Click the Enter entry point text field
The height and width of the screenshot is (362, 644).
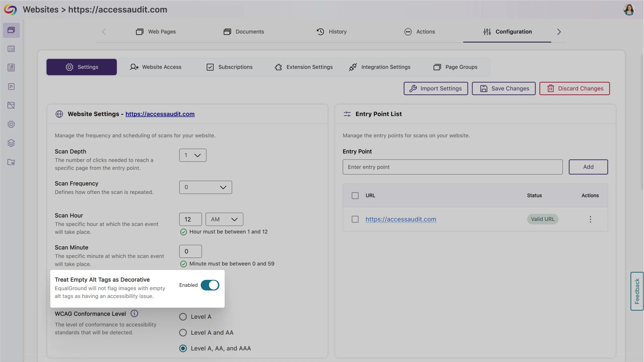point(453,167)
